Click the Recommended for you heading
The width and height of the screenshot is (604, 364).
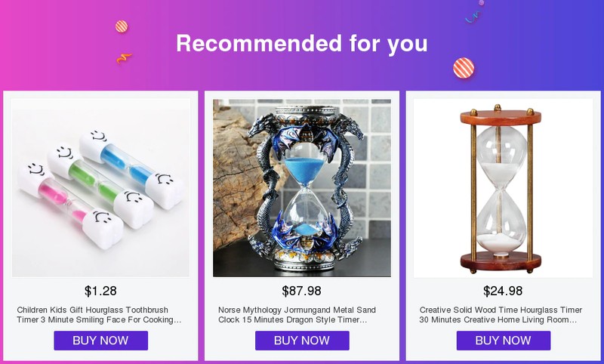[x=302, y=43]
